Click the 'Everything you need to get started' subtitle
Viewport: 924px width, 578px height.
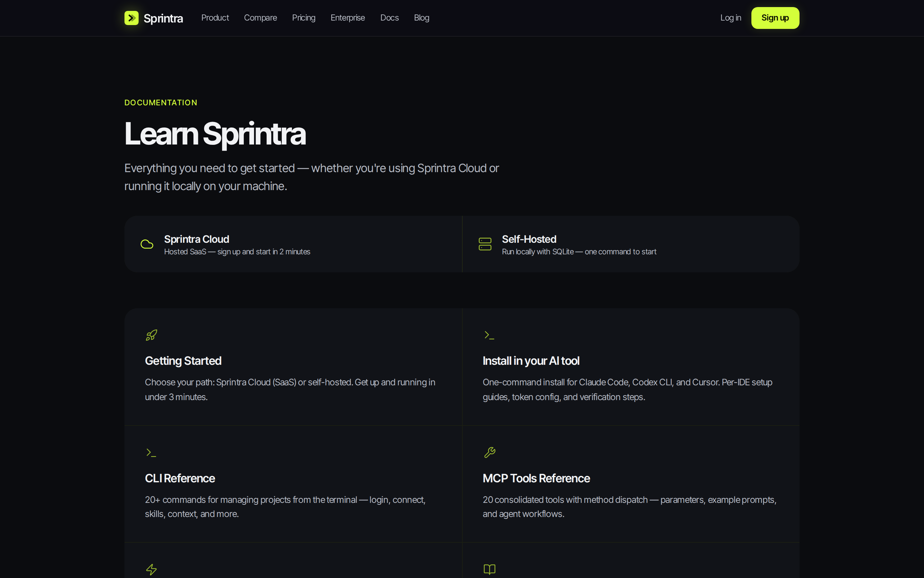pos(312,177)
